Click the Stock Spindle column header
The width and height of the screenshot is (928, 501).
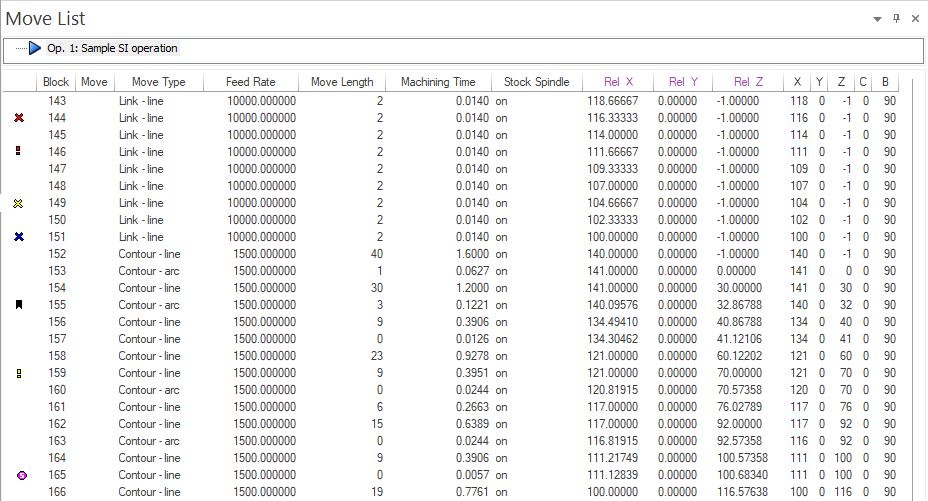(536, 82)
